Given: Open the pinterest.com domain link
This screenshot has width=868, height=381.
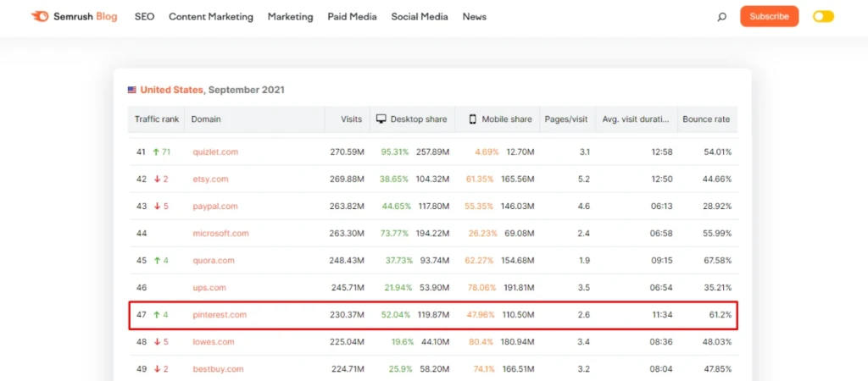Looking at the screenshot, I should coord(220,315).
